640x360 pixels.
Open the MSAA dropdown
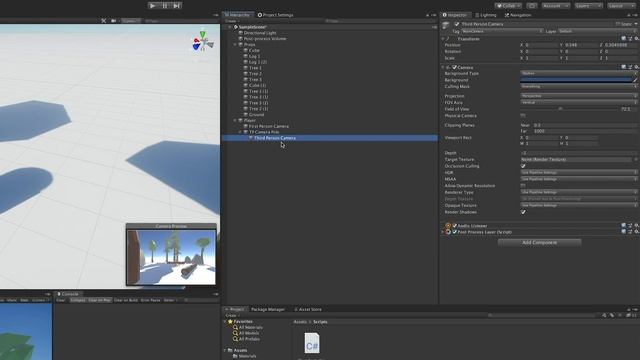tap(578, 179)
